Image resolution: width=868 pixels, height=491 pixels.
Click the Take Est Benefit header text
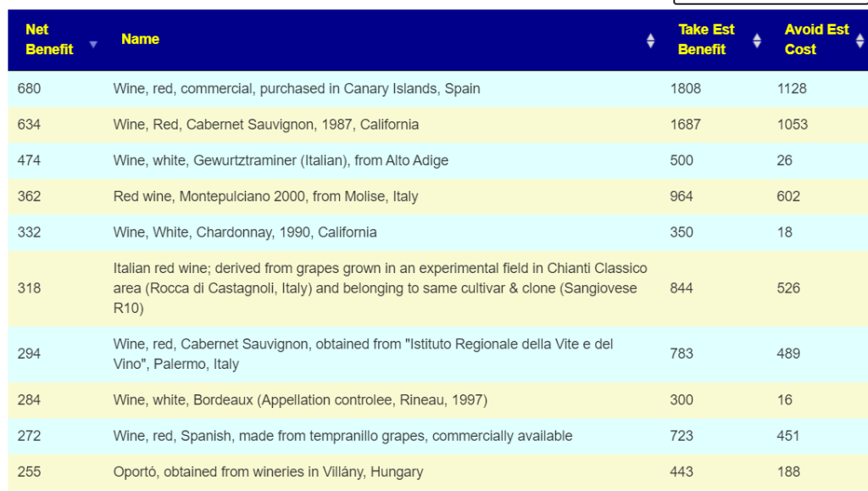coord(706,39)
